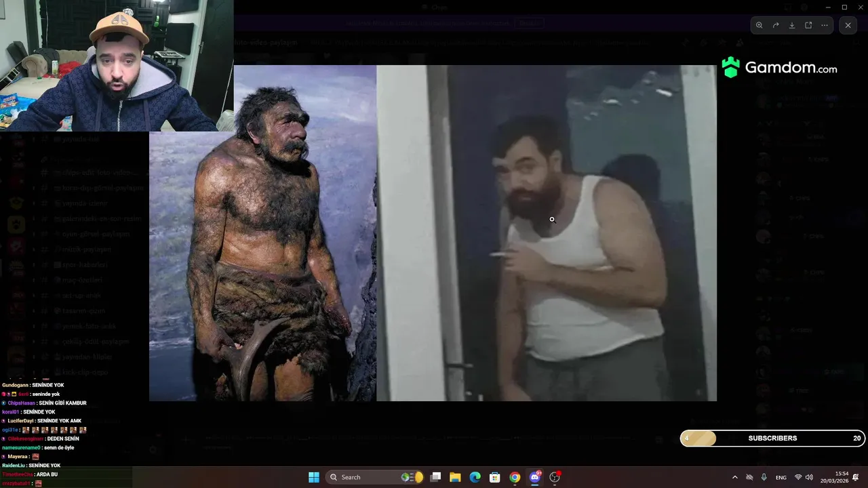868x488 pixels.
Task: Open the dimmed spor-haberleri channel
Action: [x=84, y=265]
